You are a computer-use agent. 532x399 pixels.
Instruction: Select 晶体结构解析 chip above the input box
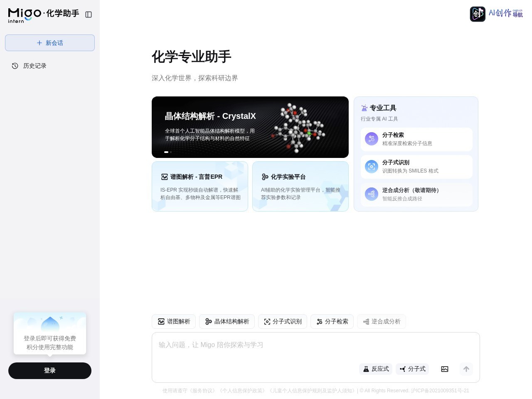(227, 322)
